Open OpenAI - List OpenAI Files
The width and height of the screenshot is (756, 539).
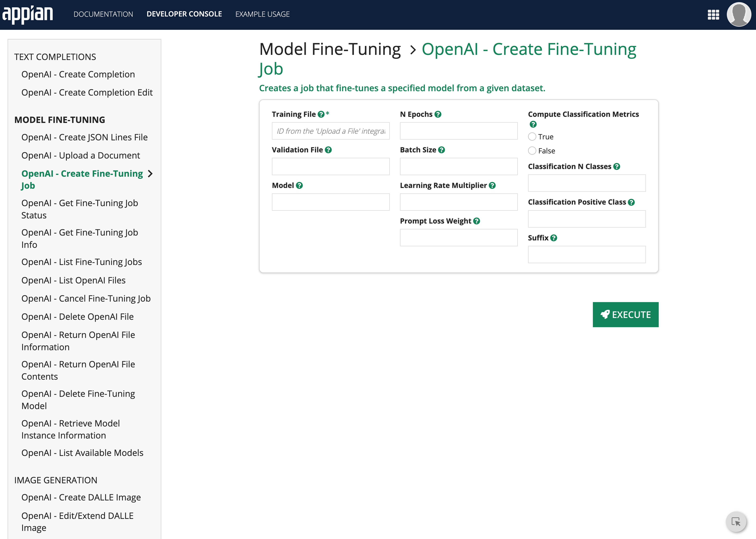[x=73, y=281]
